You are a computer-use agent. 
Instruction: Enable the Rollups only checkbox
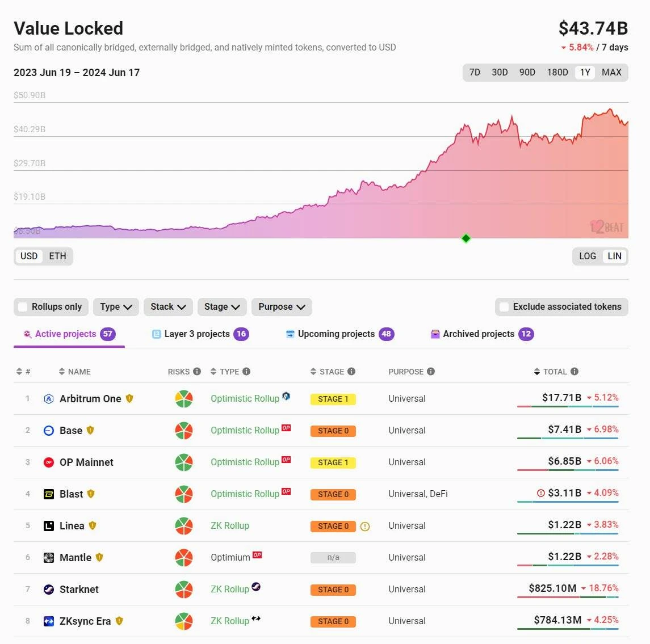click(x=23, y=306)
